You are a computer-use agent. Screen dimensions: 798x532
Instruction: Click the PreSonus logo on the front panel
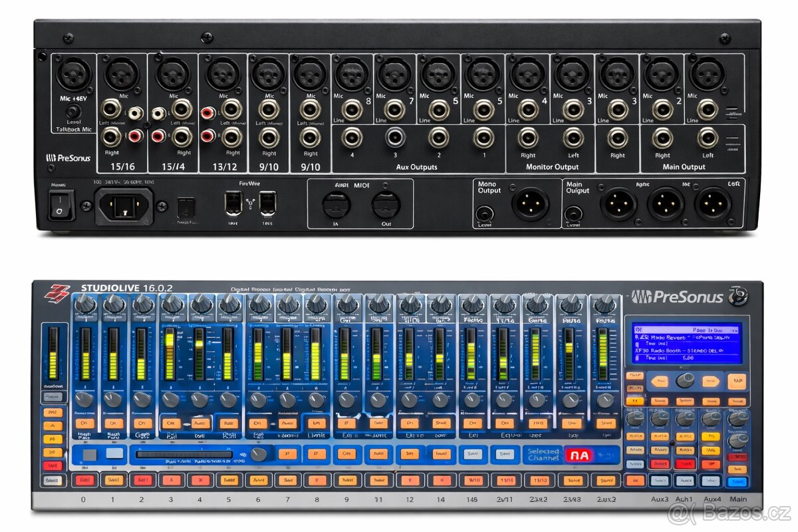[x=676, y=297]
